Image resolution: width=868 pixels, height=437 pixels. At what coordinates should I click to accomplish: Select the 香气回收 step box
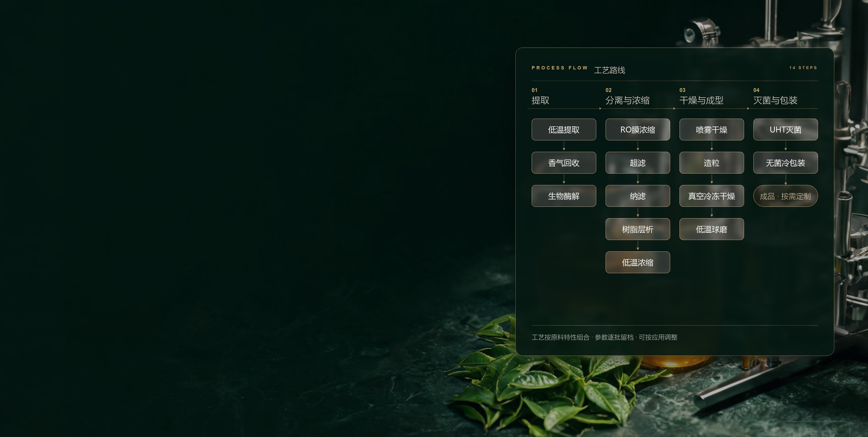(x=564, y=163)
